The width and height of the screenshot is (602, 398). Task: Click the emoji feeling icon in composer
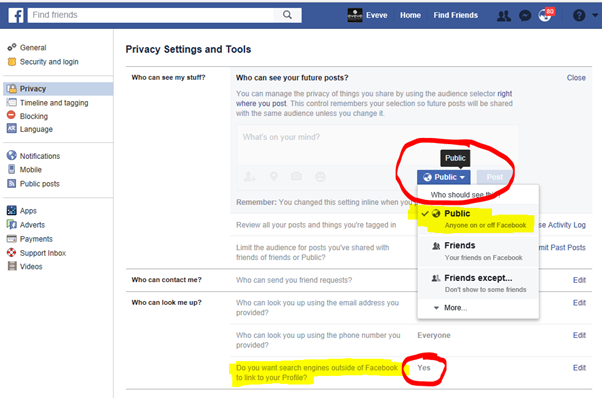pos(320,177)
